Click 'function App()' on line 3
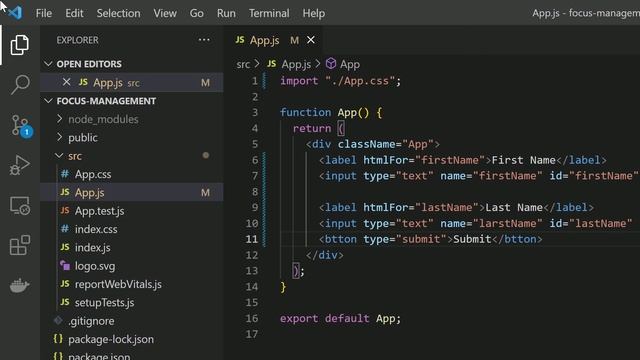The image size is (640, 360). (324, 112)
